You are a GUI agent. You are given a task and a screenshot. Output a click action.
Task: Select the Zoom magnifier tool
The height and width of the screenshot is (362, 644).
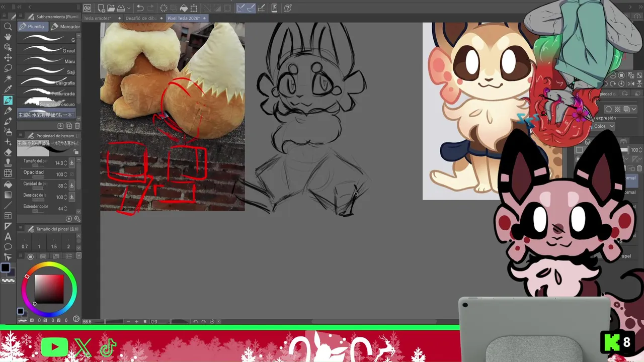[8, 26]
